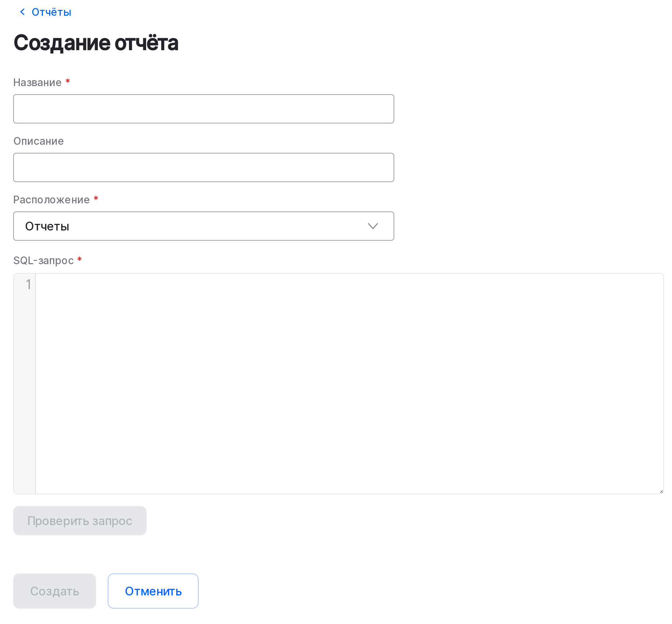
Task: Click the red asterisk beside SQL-запрос
Action: (80, 259)
